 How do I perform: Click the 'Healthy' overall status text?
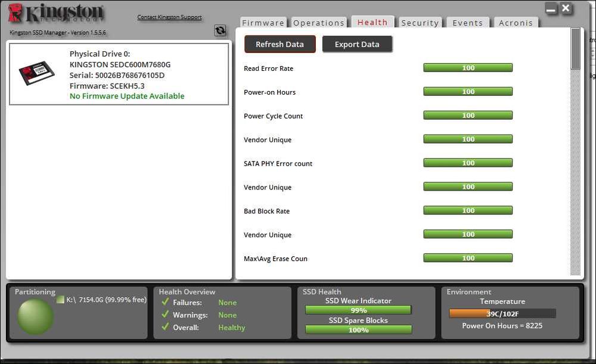click(231, 328)
